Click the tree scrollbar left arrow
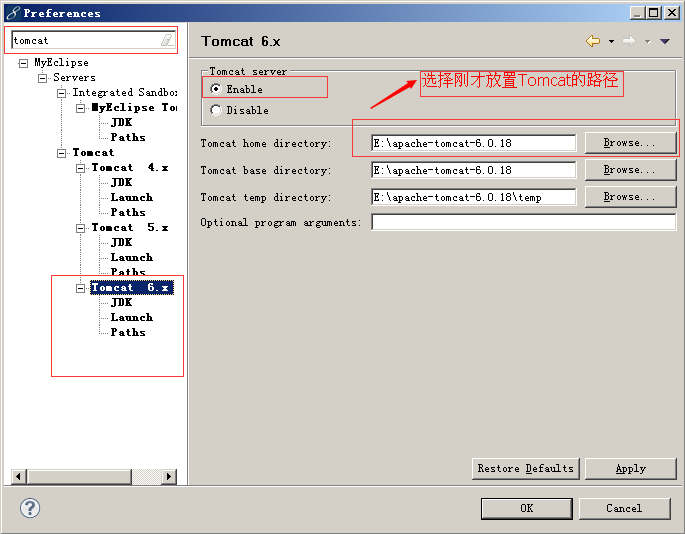The width and height of the screenshot is (685, 534). click(x=18, y=476)
